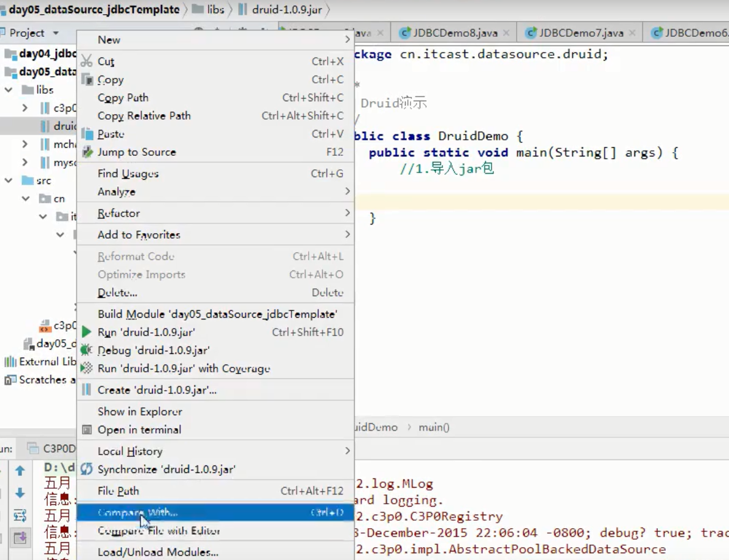Select c3p0 config xml file in tree
729x560 pixels.
click(58, 325)
